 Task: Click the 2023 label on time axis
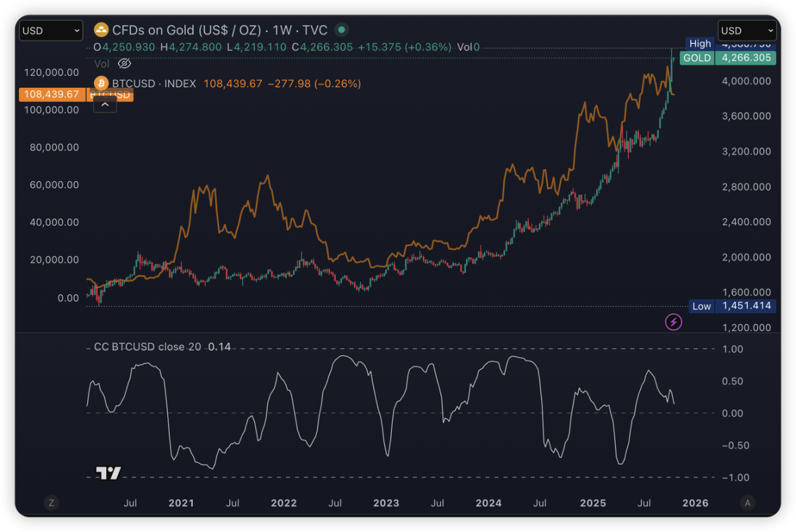point(386,503)
